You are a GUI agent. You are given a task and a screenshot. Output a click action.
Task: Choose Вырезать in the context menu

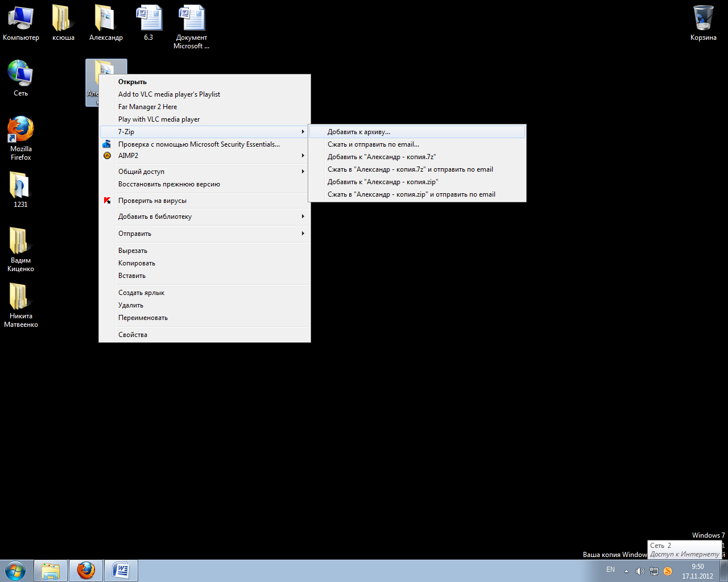pos(205,251)
